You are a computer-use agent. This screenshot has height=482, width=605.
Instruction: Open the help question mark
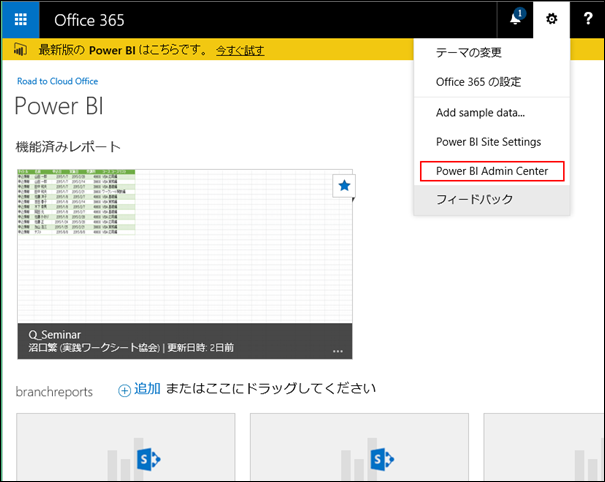pos(587,19)
